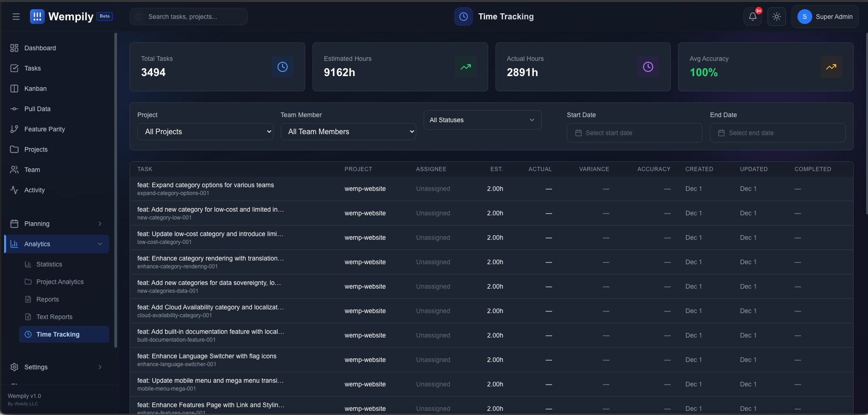Viewport: 868px width, 415px height.
Task: Collapse the Analytics menu section
Action: pyautogui.click(x=56, y=244)
